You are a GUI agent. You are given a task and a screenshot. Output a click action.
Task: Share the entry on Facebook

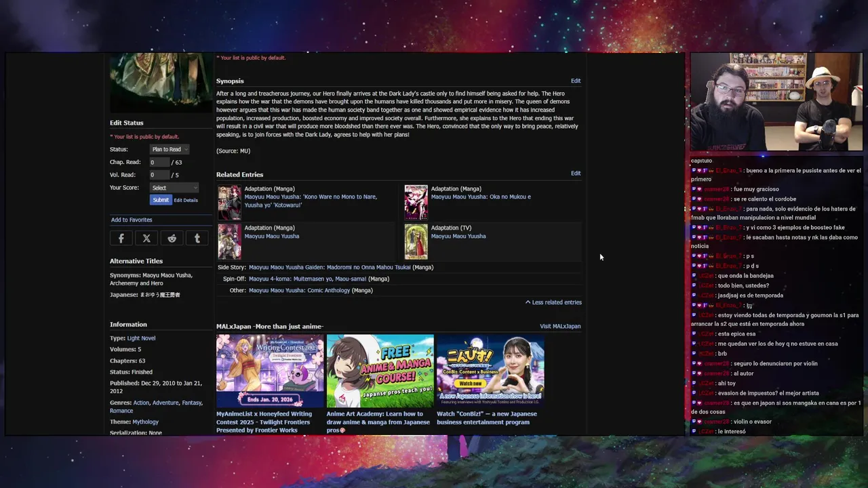click(121, 239)
